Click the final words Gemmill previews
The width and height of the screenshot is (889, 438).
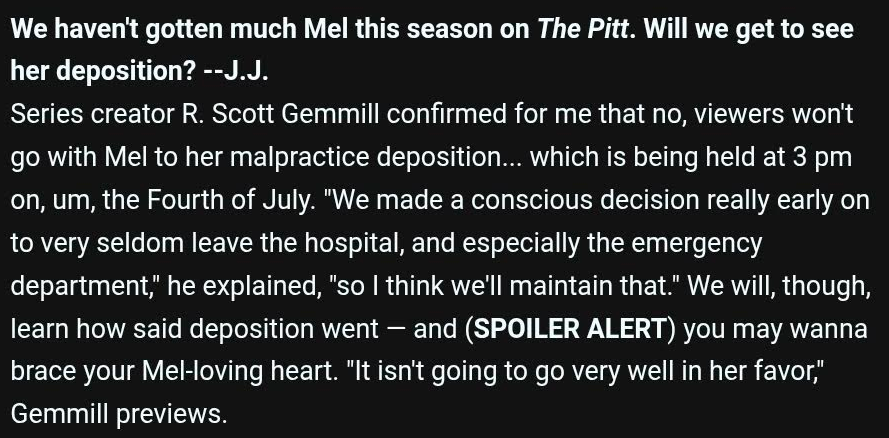tap(118, 415)
